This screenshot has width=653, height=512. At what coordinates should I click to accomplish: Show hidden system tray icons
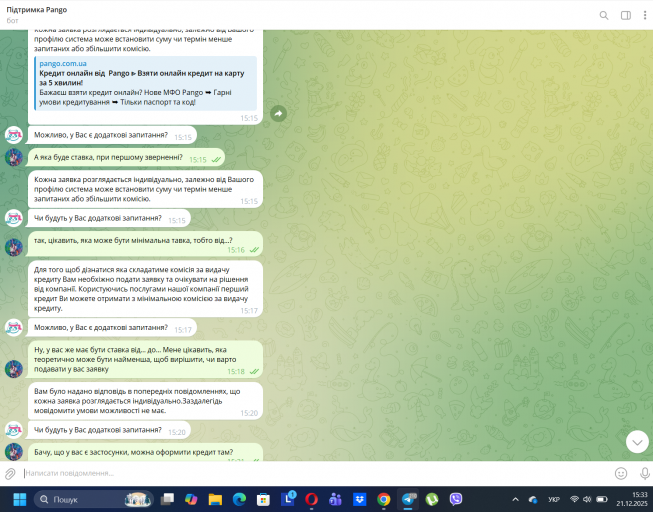point(515,499)
